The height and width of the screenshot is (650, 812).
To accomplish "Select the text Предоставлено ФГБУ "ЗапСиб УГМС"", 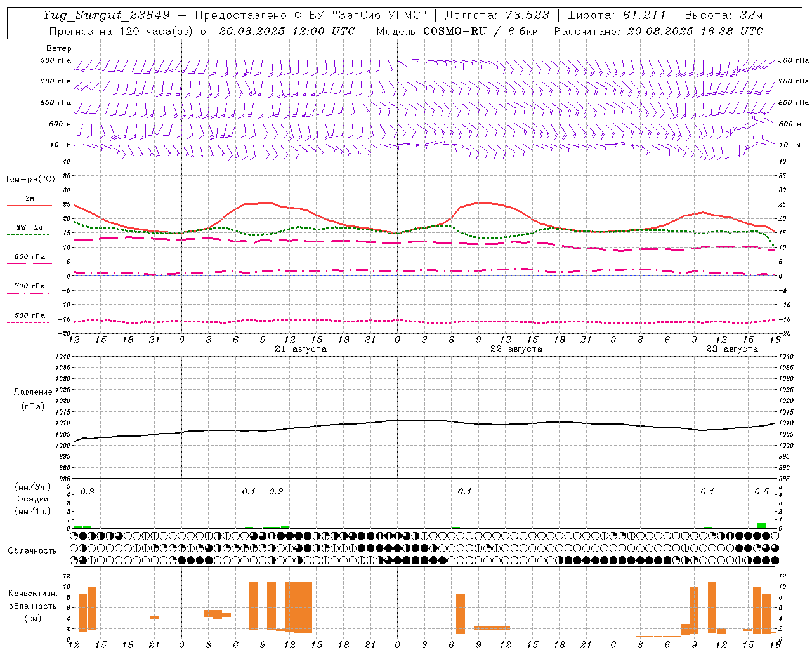I will [311, 15].
